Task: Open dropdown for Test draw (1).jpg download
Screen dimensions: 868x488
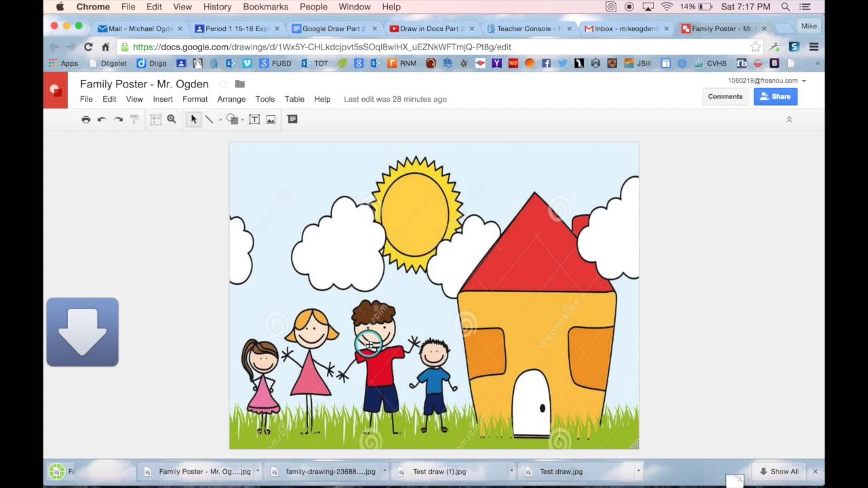Action: point(511,471)
